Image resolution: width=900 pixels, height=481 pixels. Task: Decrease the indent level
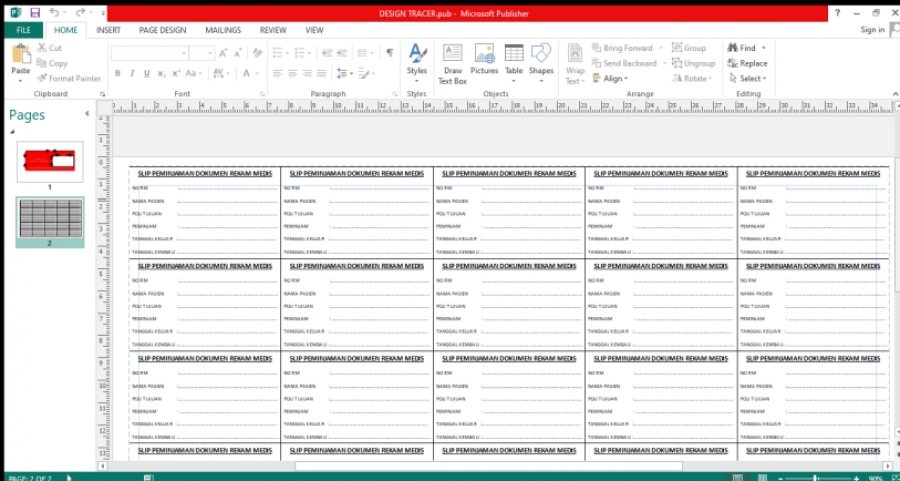[327, 53]
